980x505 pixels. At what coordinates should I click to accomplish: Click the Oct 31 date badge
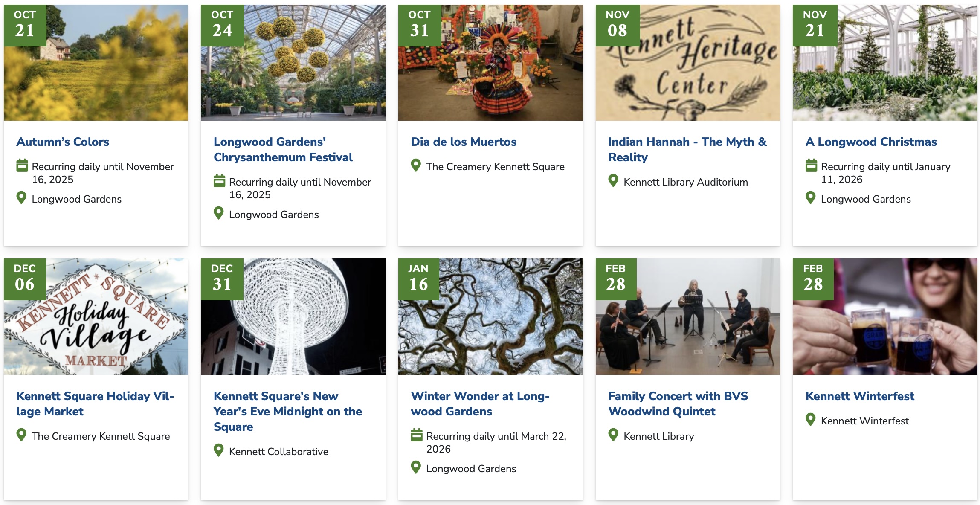pos(419,25)
